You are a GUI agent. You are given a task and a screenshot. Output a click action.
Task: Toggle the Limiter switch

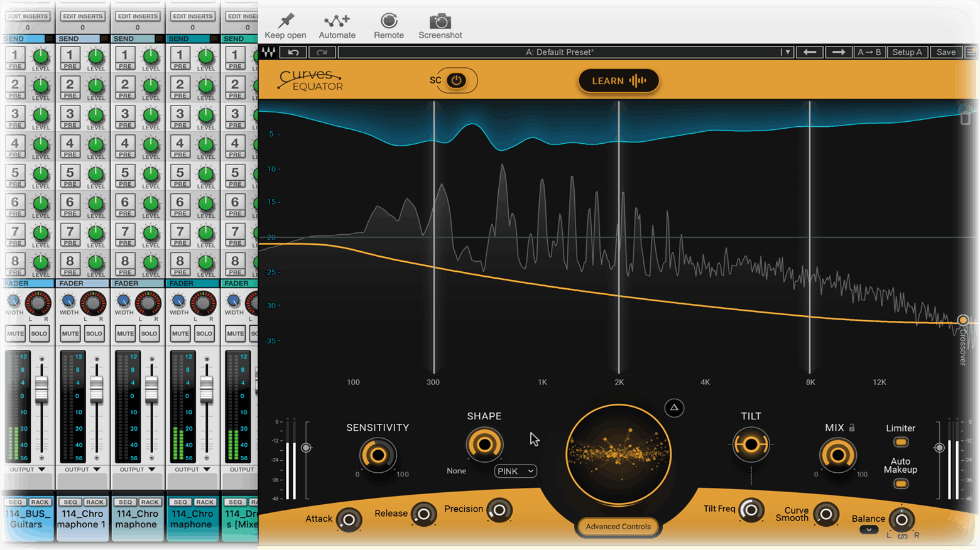click(x=901, y=443)
